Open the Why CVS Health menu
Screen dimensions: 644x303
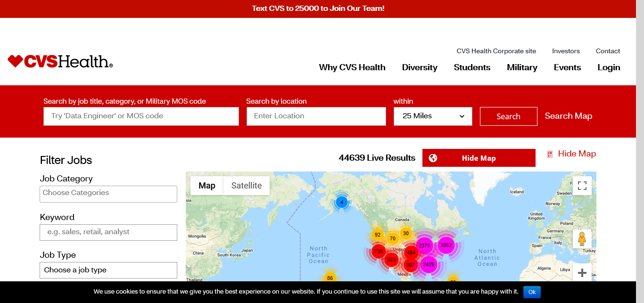tap(352, 67)
